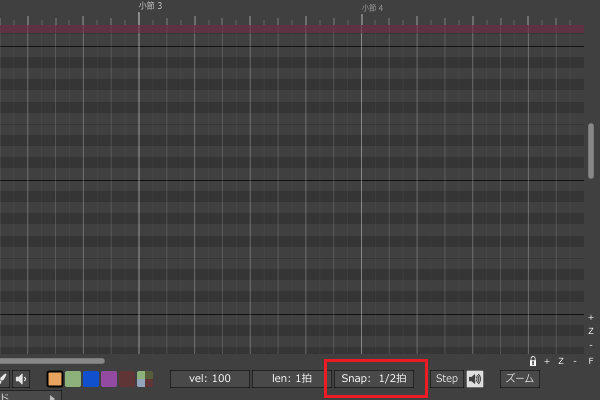Select the orange color swatch
This screenshot has height=400, width=600.
(55, 379)
